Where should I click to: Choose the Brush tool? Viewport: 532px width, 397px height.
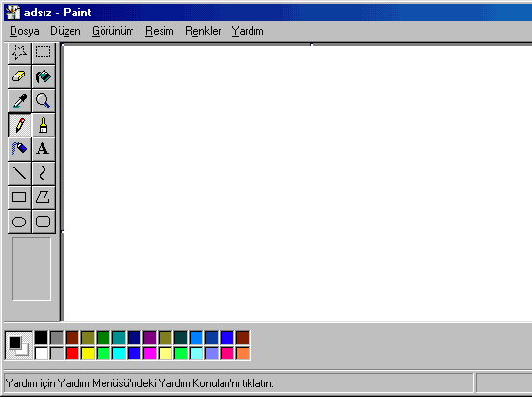coord(44,125)
